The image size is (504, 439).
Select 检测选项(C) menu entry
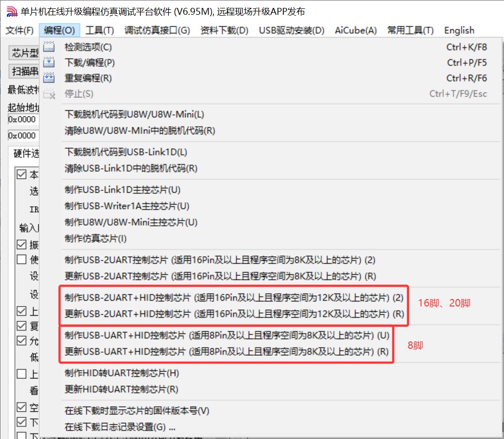(271, 47)
